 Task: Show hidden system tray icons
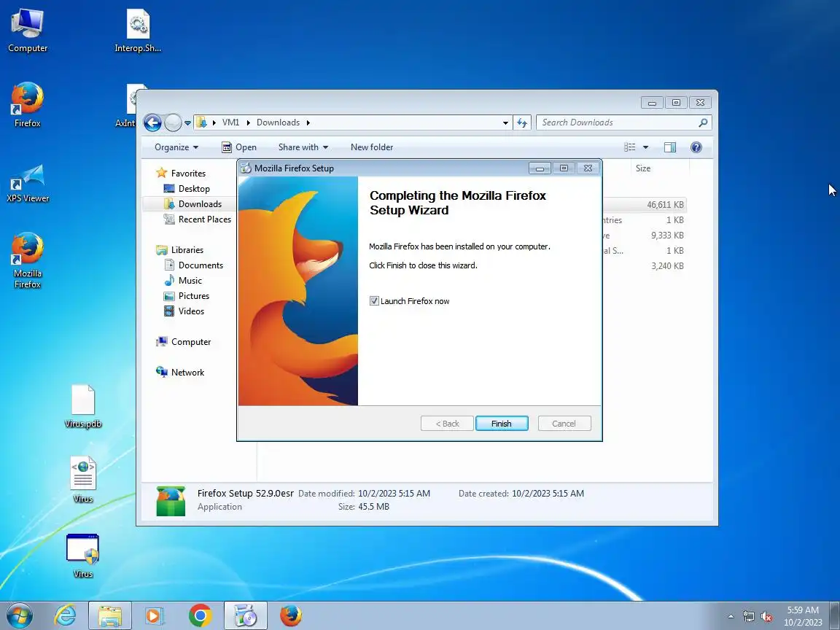click(731, 617)
